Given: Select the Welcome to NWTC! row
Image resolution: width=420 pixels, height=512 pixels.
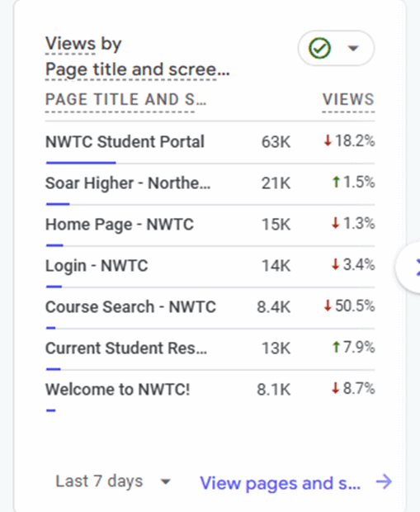Looking at the screenshot, I should (210, 391).
